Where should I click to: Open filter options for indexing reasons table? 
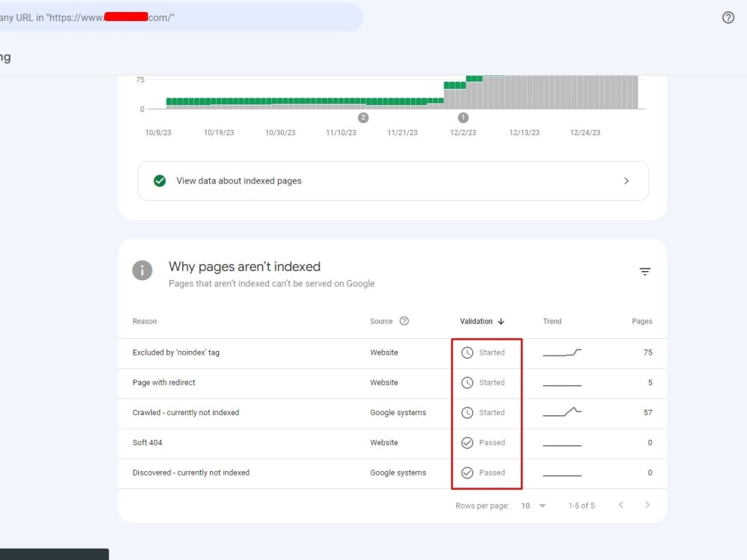click(645, 272)
